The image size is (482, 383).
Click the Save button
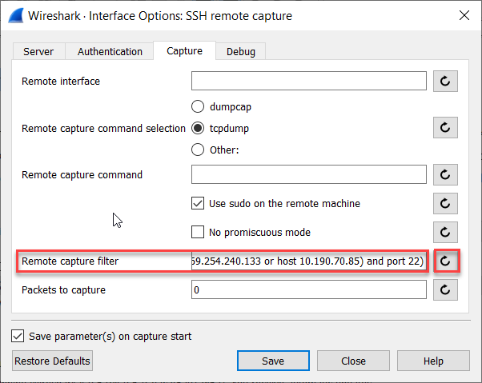[273, 361]
